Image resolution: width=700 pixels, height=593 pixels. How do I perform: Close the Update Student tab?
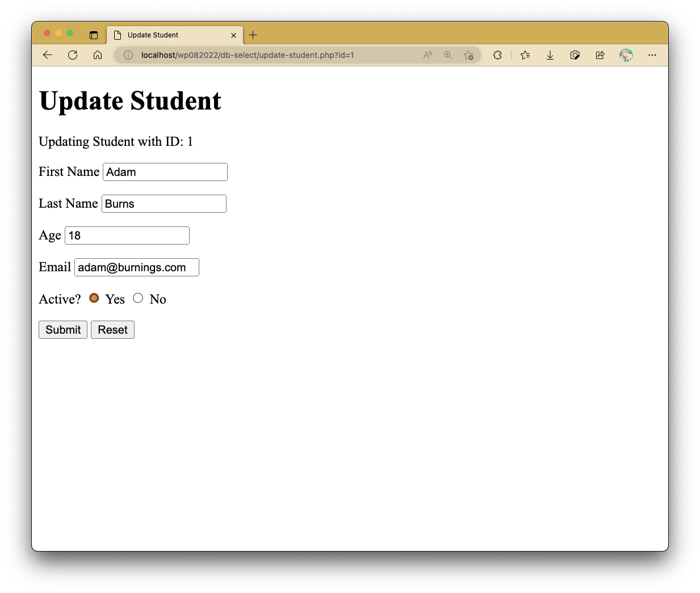click(233, 35)
